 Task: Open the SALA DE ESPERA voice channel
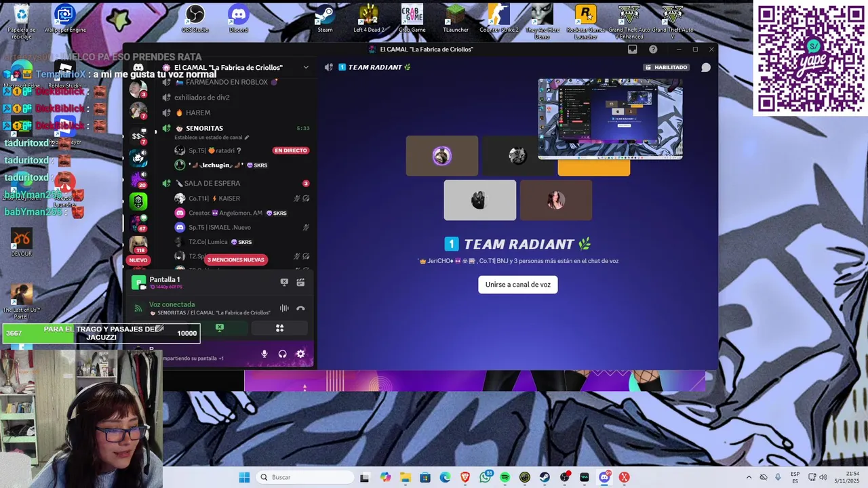pos(212,183)
